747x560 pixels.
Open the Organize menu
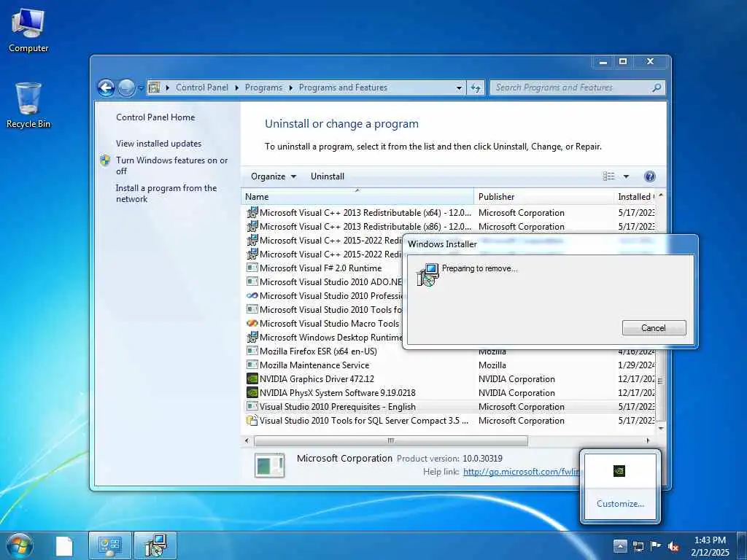[x=274, y=176]
